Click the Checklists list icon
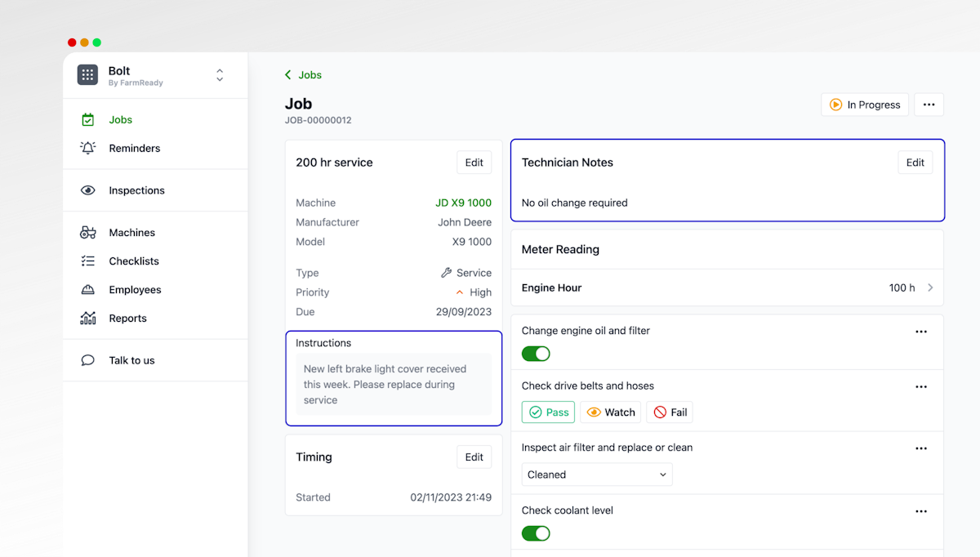 88,261
